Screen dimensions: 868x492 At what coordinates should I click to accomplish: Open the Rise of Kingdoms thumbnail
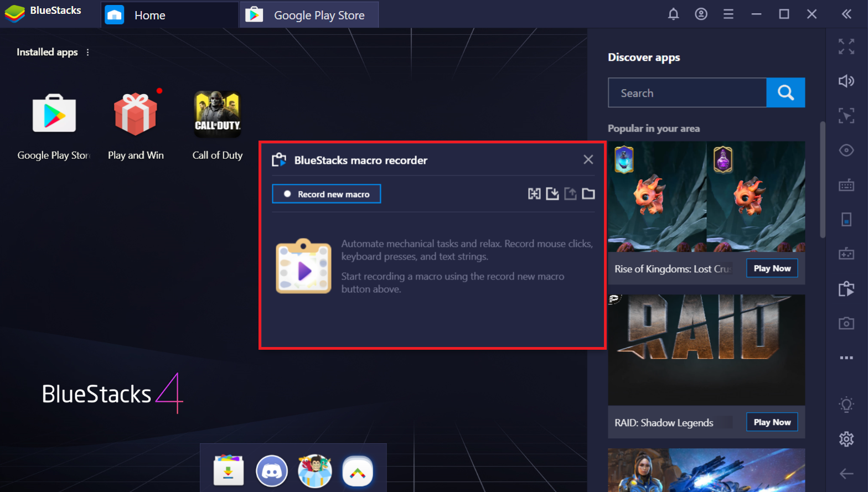pos(706,196)
